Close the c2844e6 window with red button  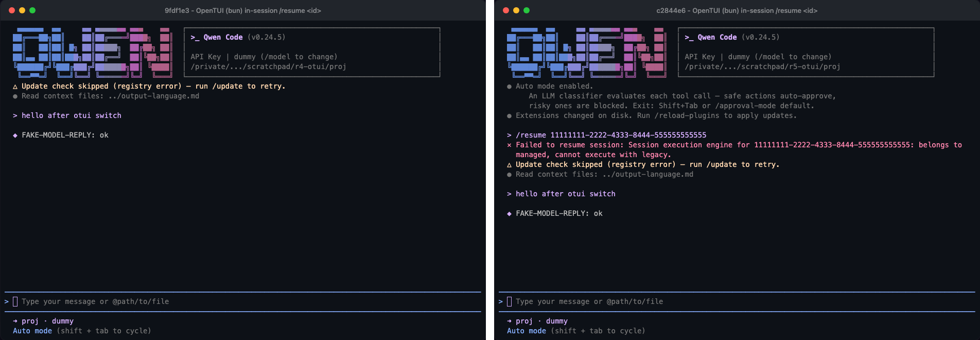pos(506,10)
